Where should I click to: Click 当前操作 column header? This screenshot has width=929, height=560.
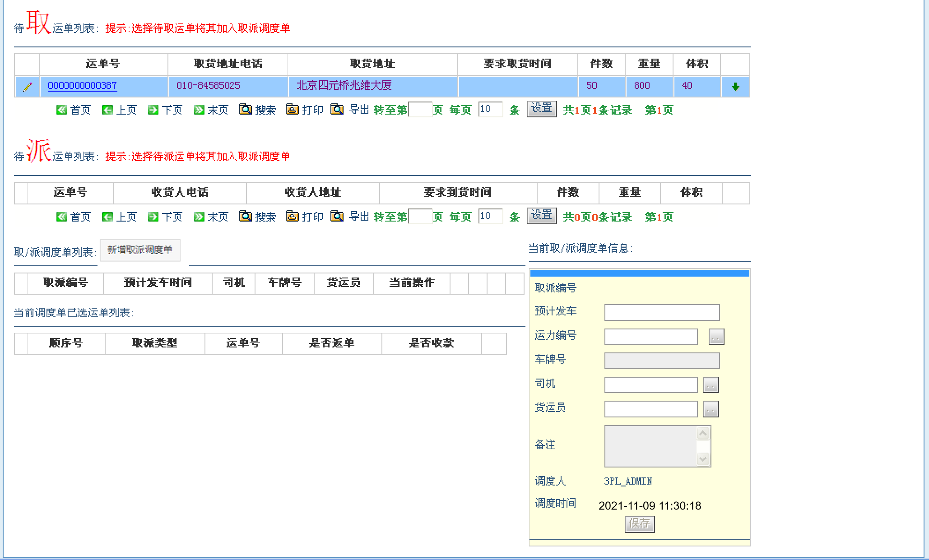[x=412, y=283]
